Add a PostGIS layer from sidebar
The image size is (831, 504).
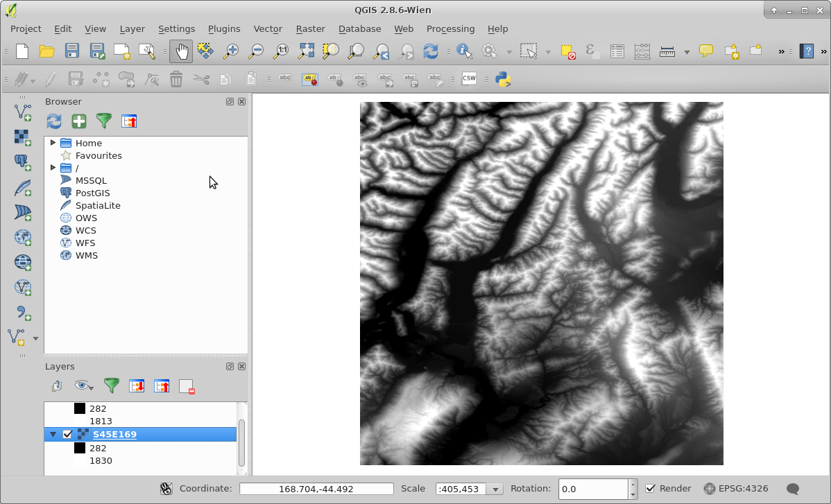pos(22,162)
